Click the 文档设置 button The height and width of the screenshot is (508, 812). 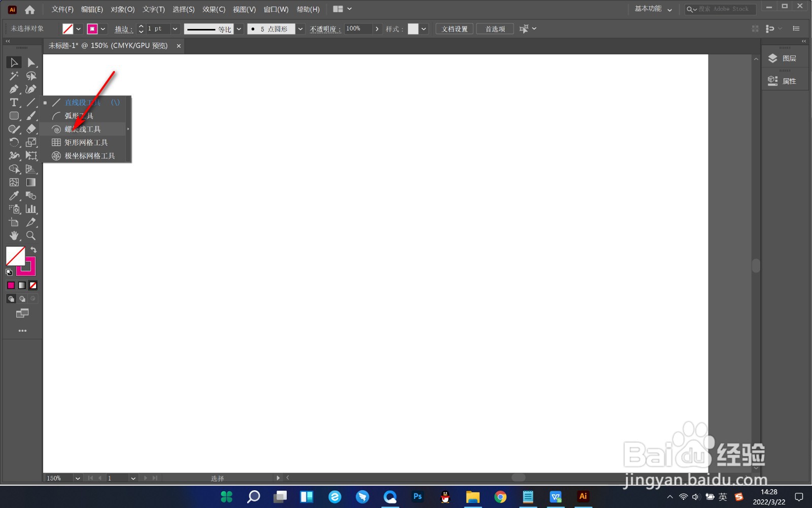[455, 29]
